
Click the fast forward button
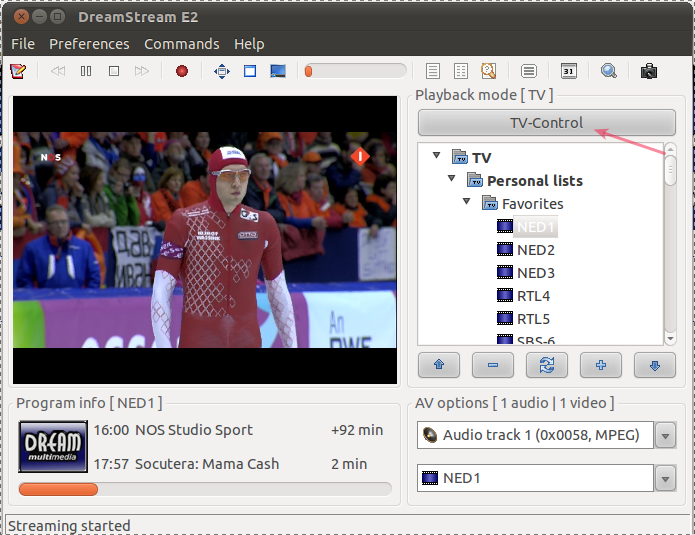pos(142,71)
